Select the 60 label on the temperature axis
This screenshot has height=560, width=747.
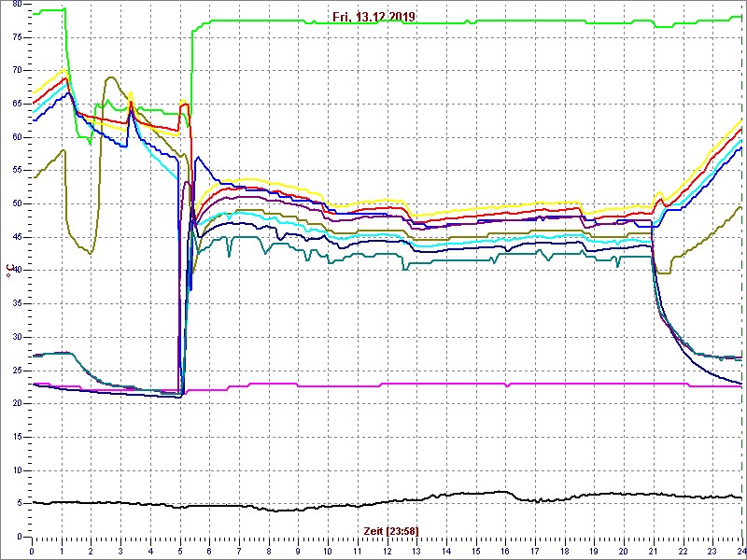(x=16, y=137)
